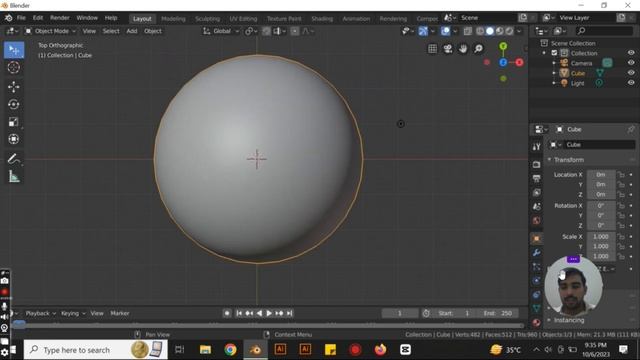Select the Transform tool

pyautogui.click(x=14, y=139)
